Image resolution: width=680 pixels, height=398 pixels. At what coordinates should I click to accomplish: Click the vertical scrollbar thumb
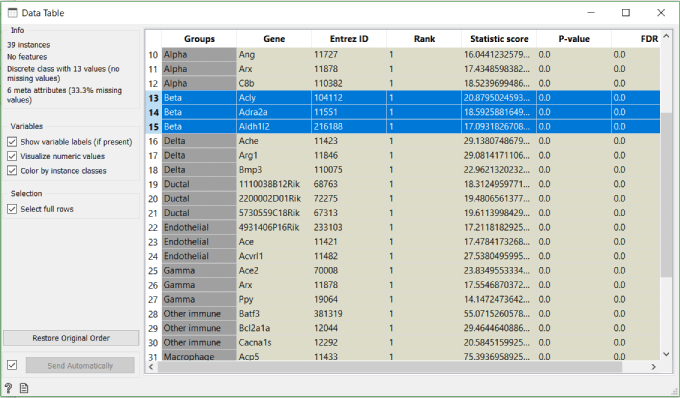pos(667,194)
